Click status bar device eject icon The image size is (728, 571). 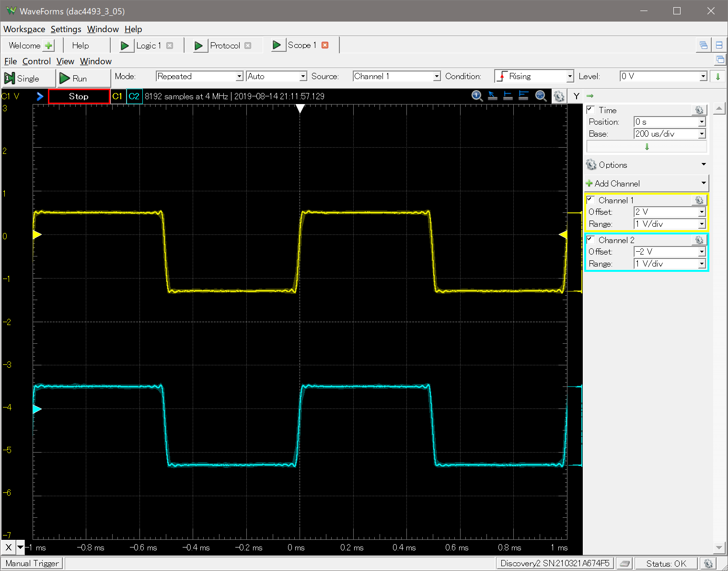(x=624, y=563)
